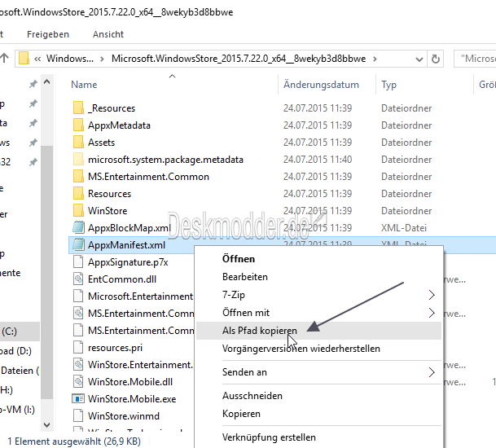Select the Microsoft.Entertainment file name
This screenshot has height=448, width=496.
coord(140,296)
